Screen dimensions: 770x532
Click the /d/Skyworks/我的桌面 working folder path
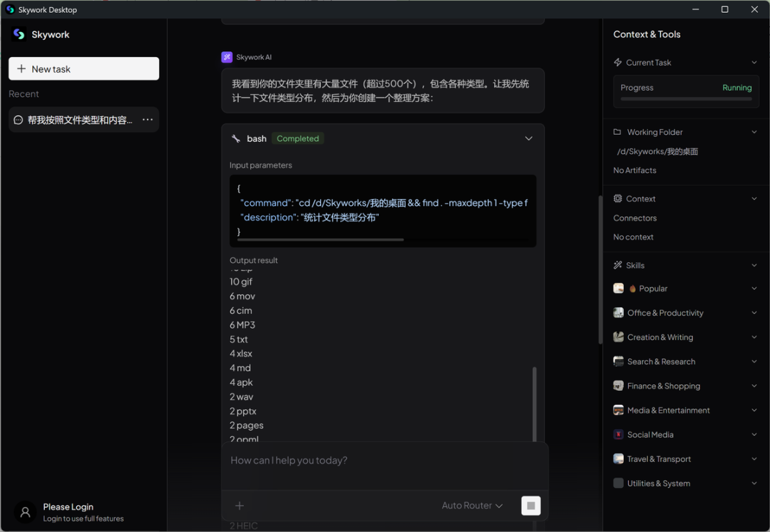point(657,151)
